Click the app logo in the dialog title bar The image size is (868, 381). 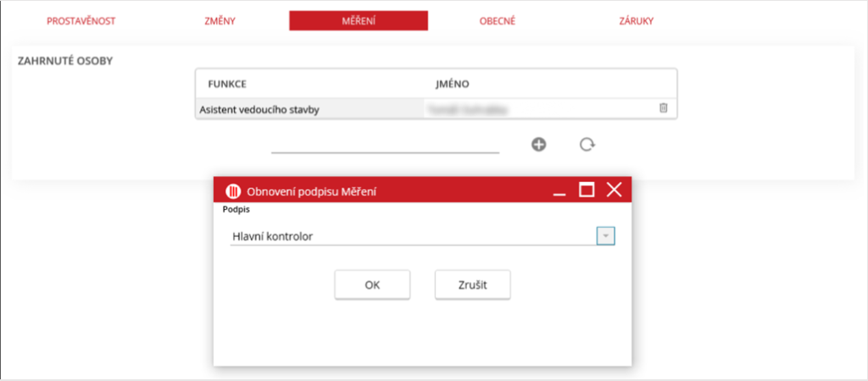[232, 191]
